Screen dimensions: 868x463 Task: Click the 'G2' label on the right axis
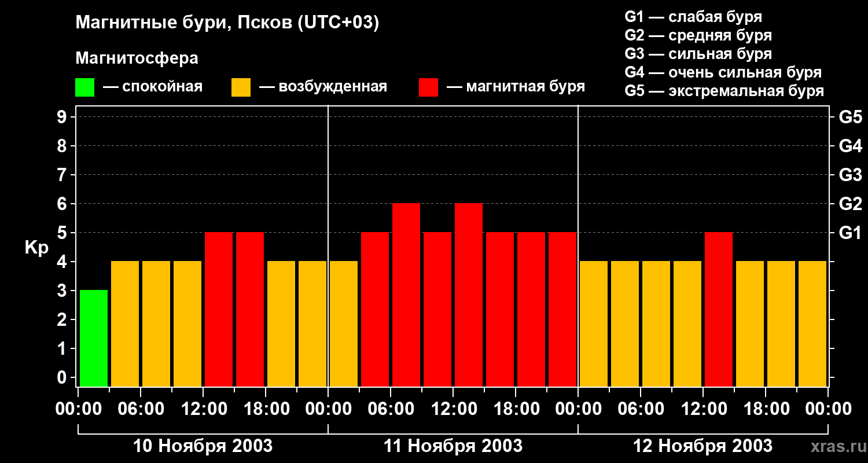point(850,204)
